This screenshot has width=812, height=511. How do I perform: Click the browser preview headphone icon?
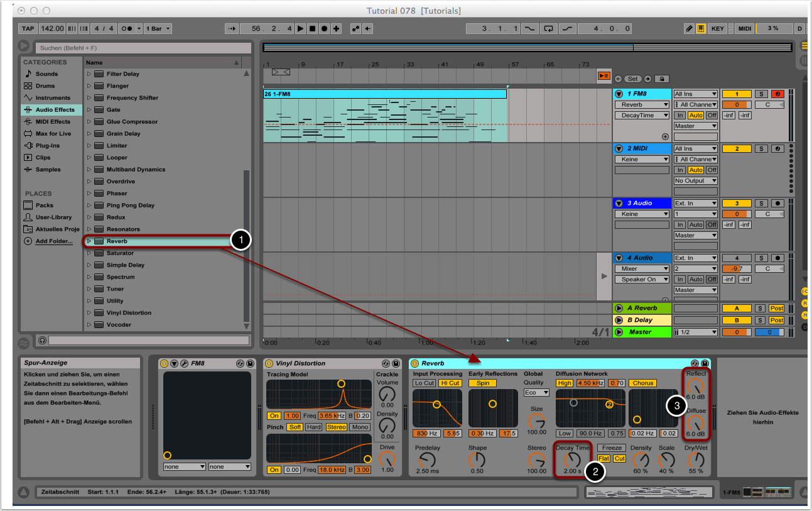coord(42,340)
